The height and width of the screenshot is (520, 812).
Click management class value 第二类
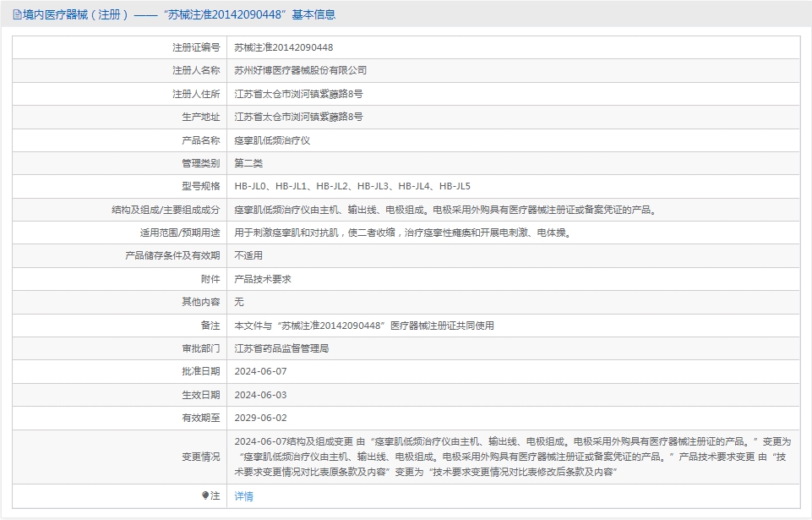248,163
